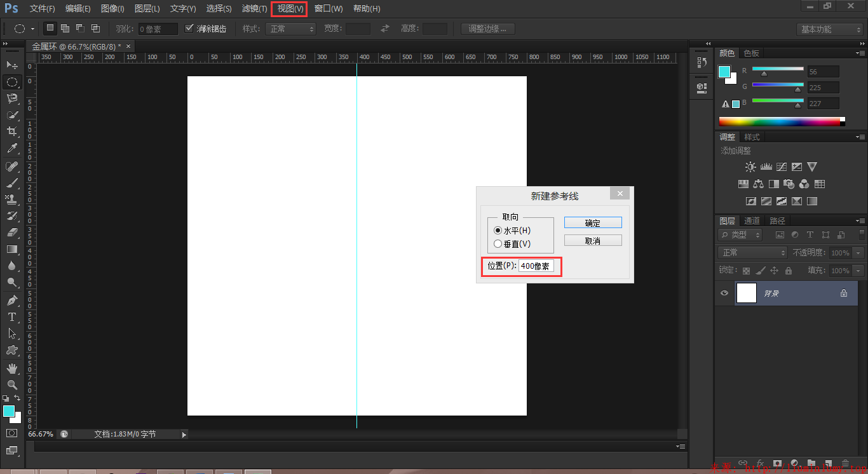Select the Zoom tool
This screenshot has height=474, width=868.
tap(12, 384)
